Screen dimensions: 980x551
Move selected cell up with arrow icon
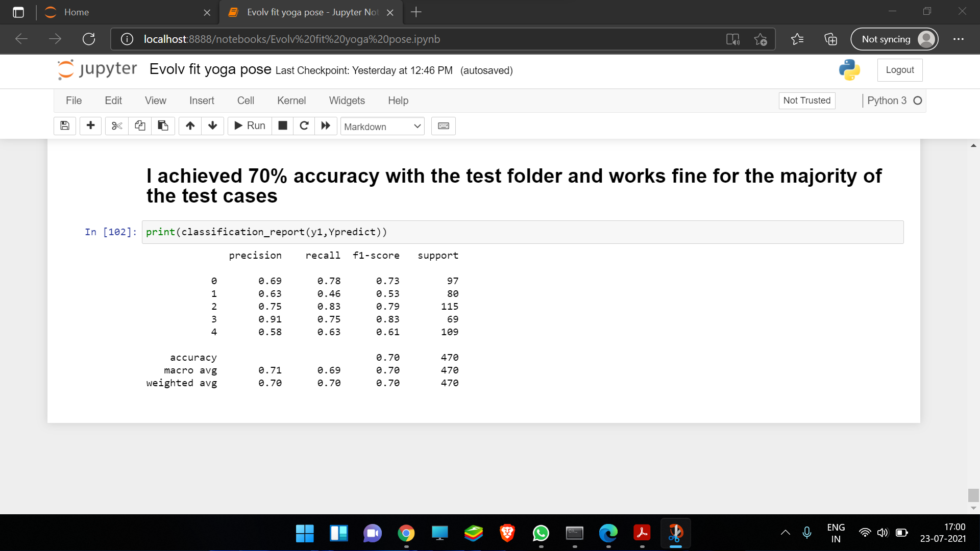pos(190,126)
